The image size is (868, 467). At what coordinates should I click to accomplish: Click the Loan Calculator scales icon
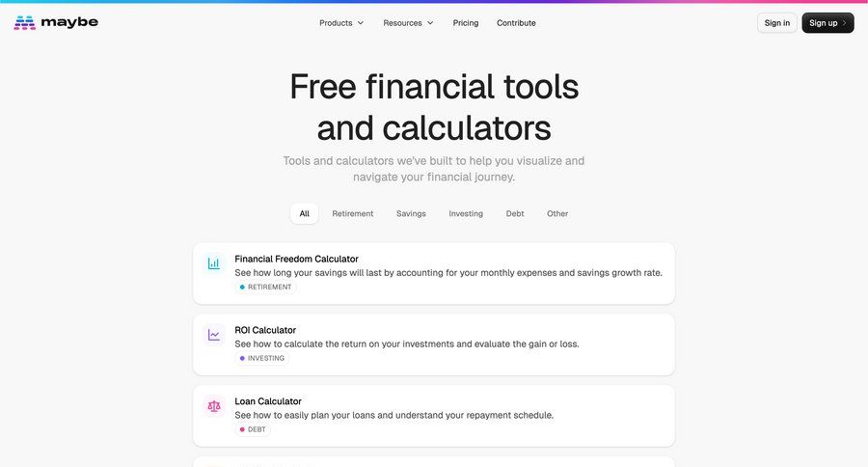[x=214, y=406]
